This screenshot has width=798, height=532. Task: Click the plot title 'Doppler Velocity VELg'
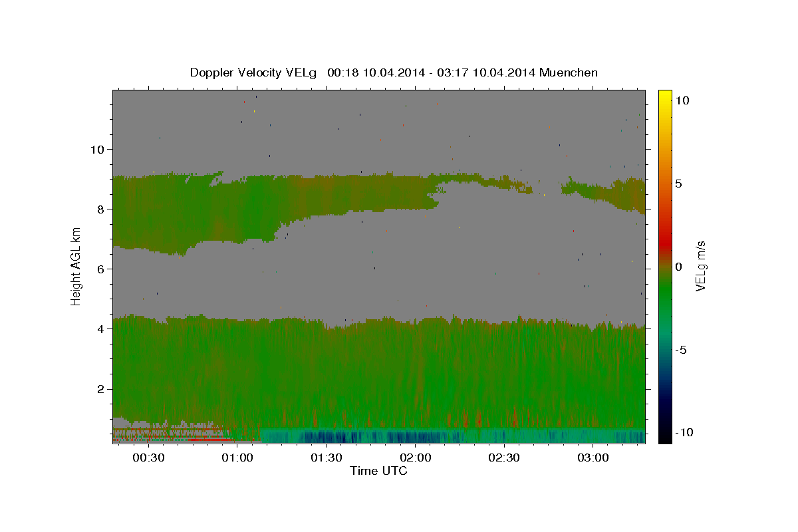tap(253, 72)
